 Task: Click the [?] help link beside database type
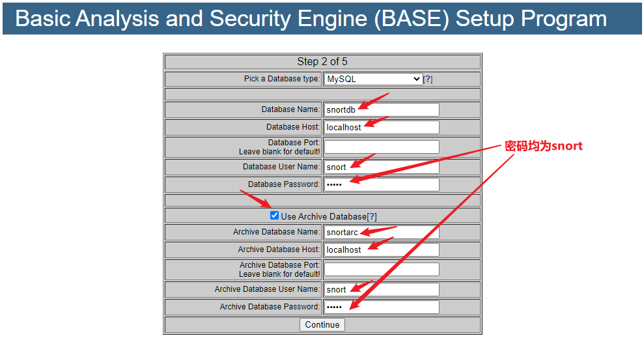pos(428,79)
